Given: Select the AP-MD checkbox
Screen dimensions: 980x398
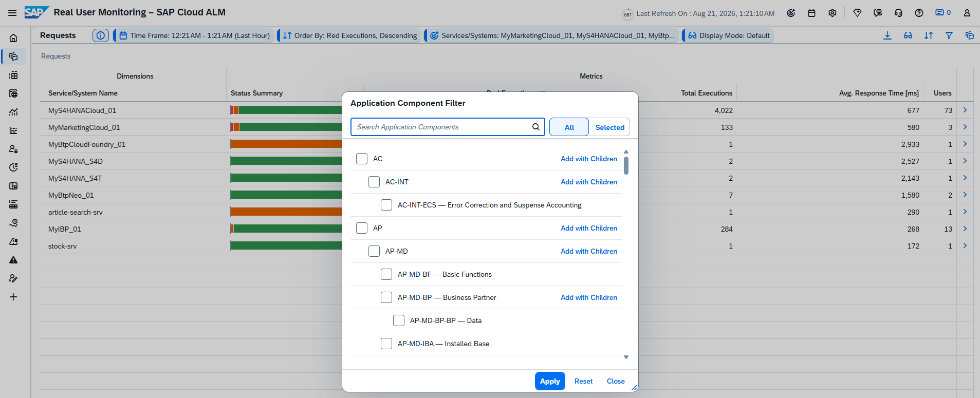Looking at the screenshot, I should 374,251.
